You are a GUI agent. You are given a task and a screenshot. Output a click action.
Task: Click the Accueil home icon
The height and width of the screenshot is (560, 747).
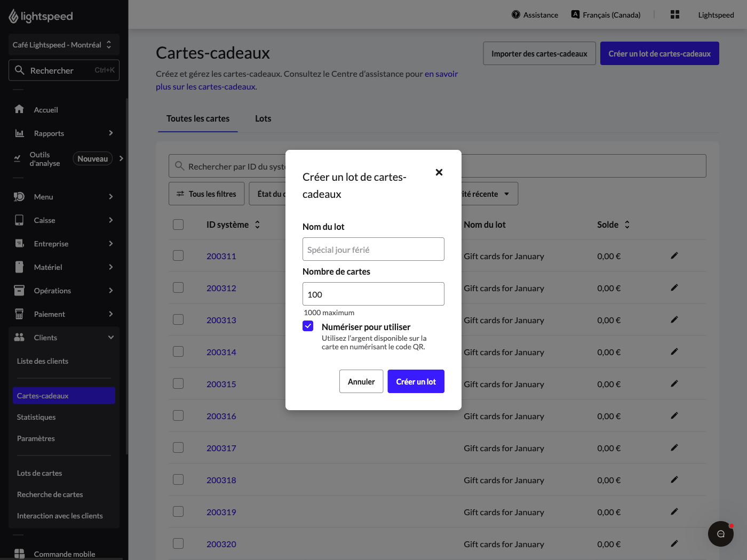(x=19, y=109)
